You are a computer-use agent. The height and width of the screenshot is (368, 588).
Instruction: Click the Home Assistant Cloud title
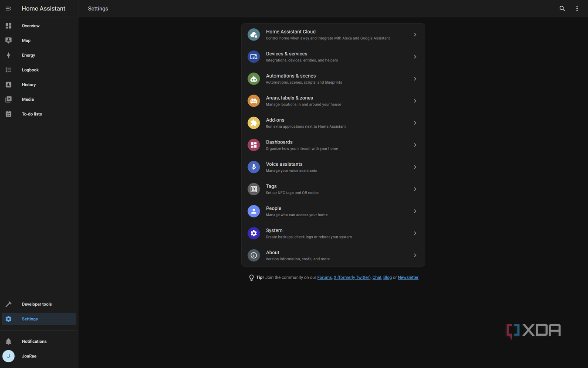pyautogui.click(x=291, y=32)
